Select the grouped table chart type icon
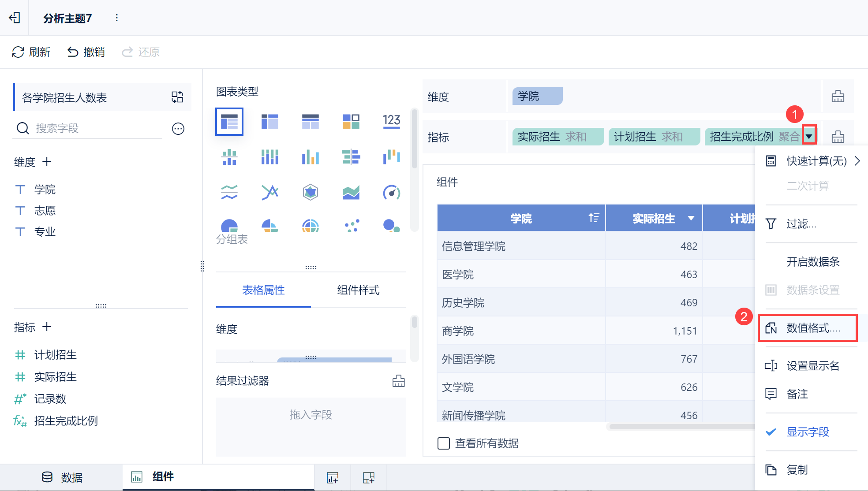Image resolution: width=868 pixels, height=491 pixels. click(x=229, y=121)
